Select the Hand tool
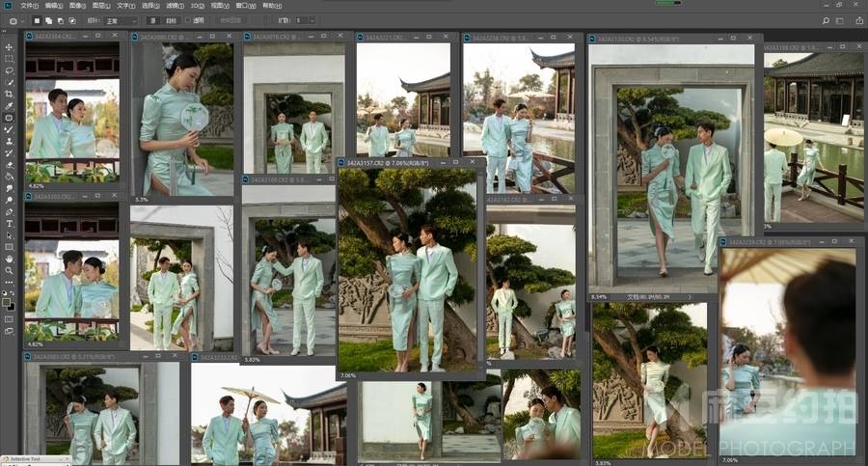 tap(9, 259)
